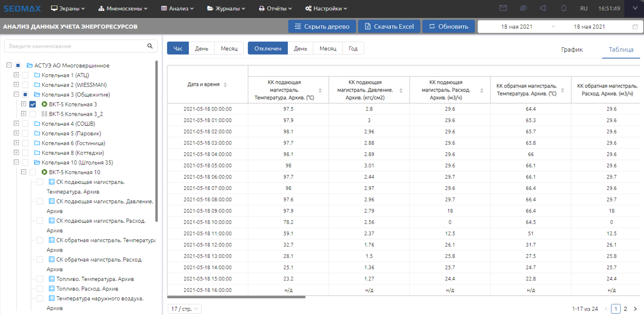Uncheck the 'ВКТ-5 Котельная 3' checkbox

tap(33, 104)
